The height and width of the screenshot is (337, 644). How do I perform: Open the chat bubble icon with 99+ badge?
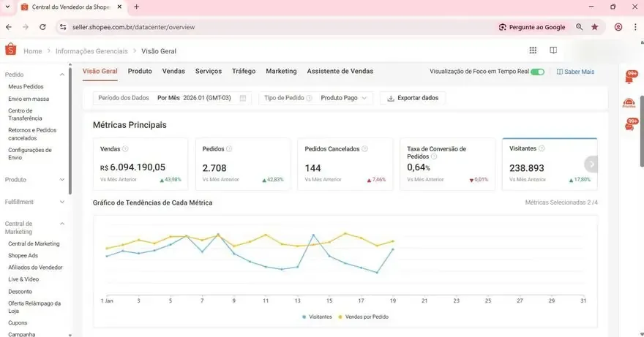tap(630, 124)
